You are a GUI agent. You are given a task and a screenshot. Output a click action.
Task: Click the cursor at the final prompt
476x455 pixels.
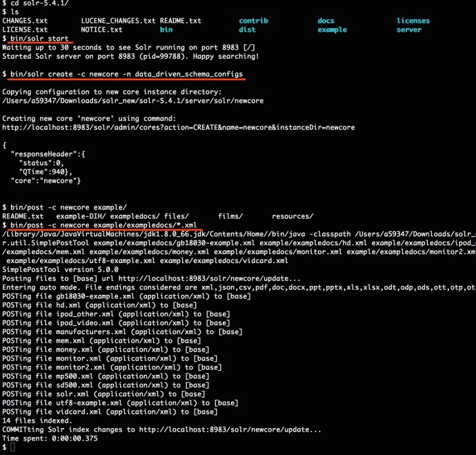click(x=13, y=447)
